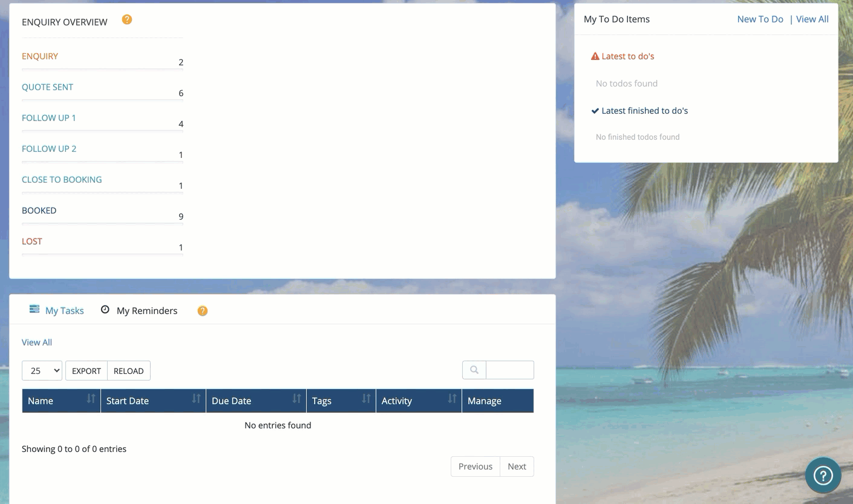Click the help icon beside My Reminders

coord(203,311)
